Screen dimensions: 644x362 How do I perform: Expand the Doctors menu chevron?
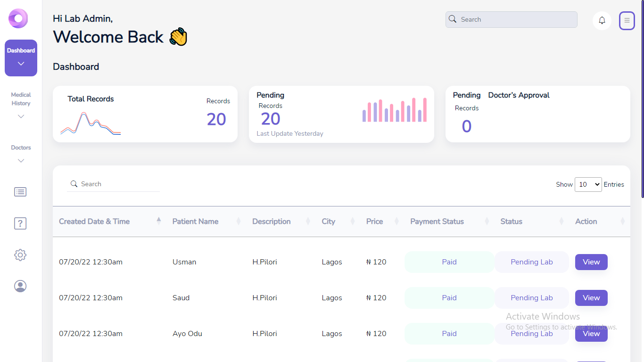tap(21, 161)
